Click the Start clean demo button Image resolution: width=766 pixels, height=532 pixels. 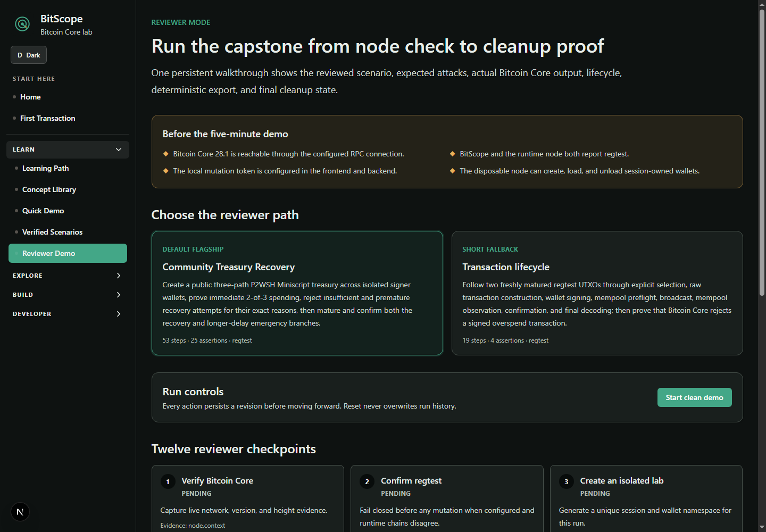[x=695, y=397]
